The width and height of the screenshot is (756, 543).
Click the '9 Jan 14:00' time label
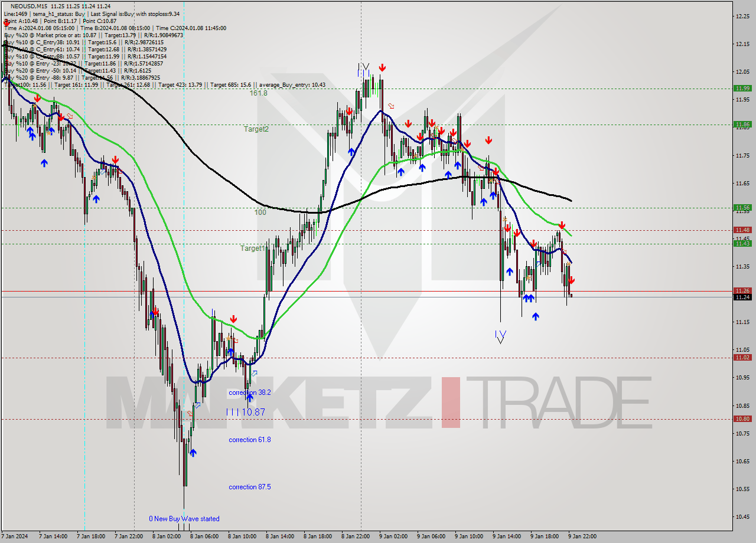507,537
